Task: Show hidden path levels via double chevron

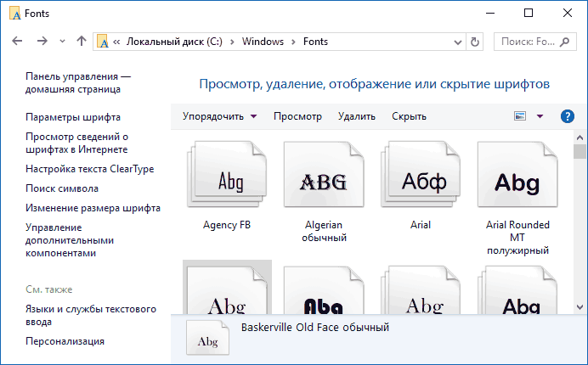Action: click(x=116, y=42)
